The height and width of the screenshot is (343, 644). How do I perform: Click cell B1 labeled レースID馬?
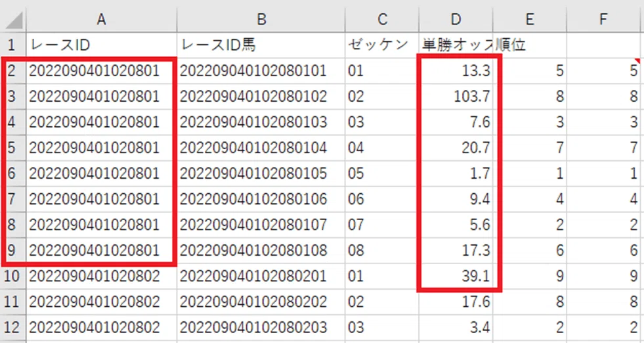[x=261, y=45]
